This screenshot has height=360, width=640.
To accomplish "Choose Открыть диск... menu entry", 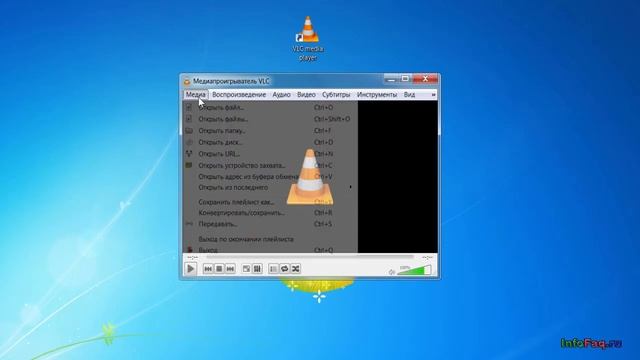I will pyautogui.click(x=270, y=142).
